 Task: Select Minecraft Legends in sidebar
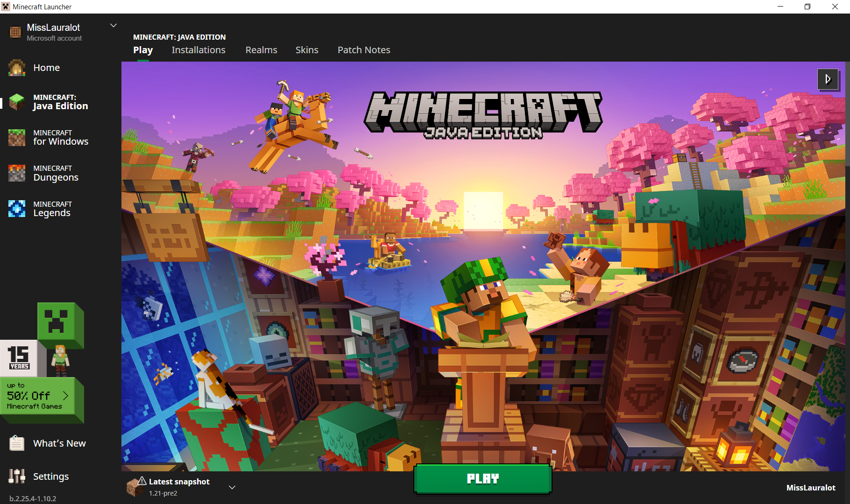[52, 209]
